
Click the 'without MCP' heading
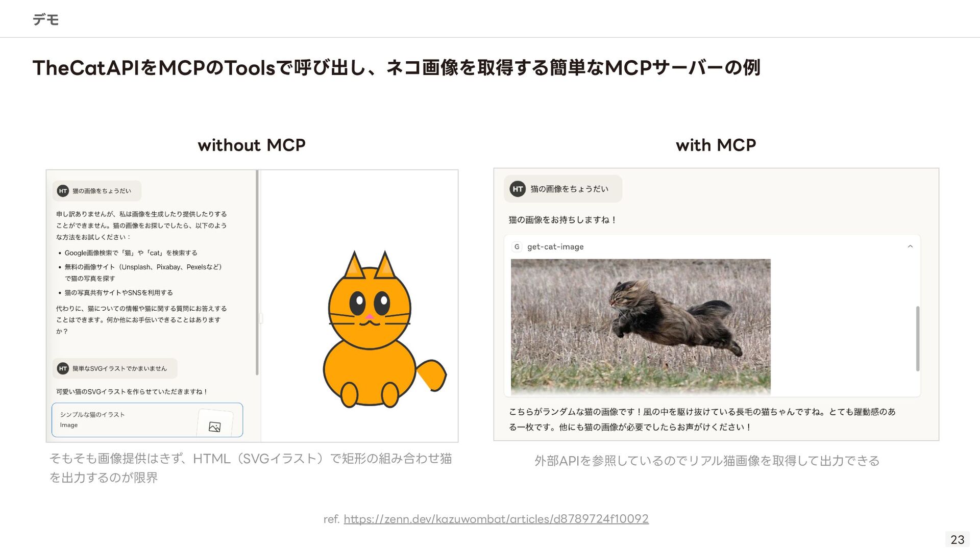pos(252,145)
